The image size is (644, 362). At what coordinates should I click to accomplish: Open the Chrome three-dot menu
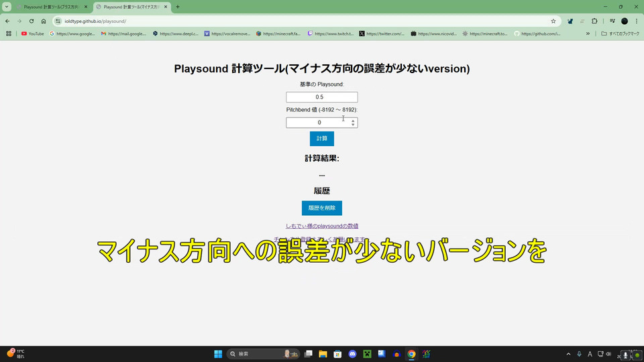point(637,21)
